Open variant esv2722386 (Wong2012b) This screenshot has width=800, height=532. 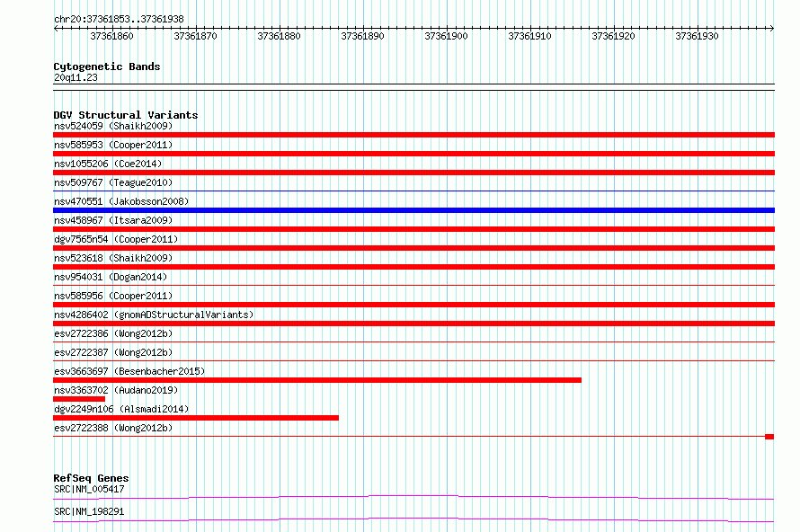pos(113,333)
